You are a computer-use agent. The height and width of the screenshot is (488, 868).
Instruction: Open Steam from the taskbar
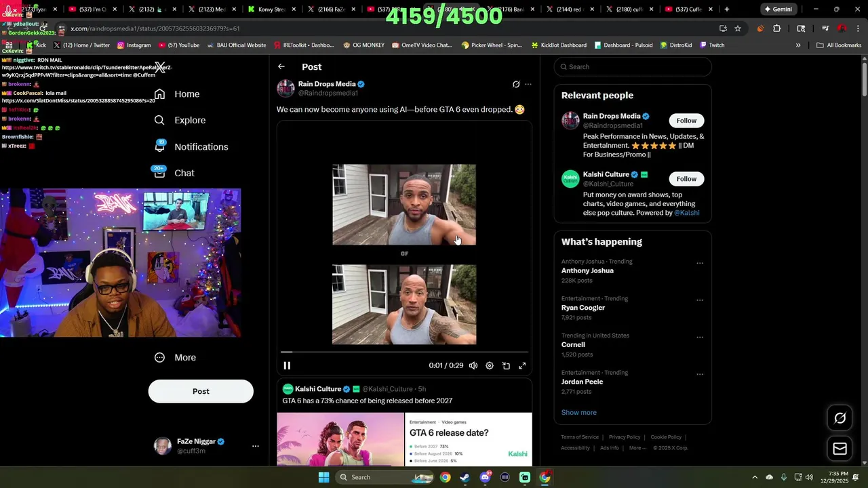[465, 477]
